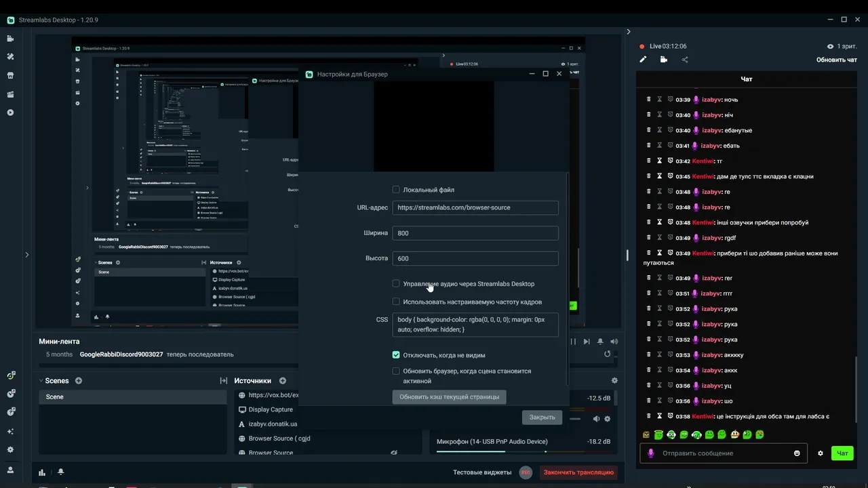Open audio source gear beside speaker icon
The image size is (868, 488).
pyautogui.click(x=608, y=419)
